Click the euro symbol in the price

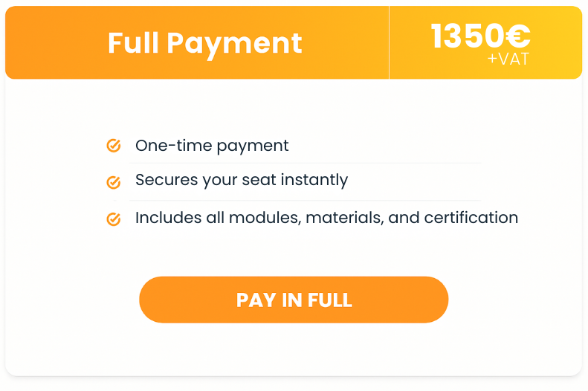coord(517,36)
